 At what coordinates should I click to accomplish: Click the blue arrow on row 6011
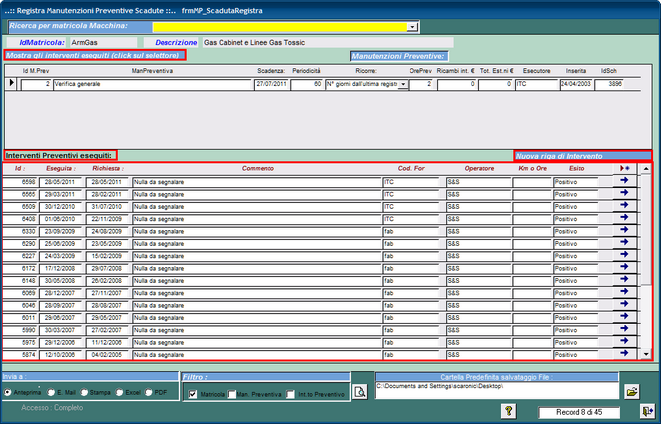[x=624, y=316]
